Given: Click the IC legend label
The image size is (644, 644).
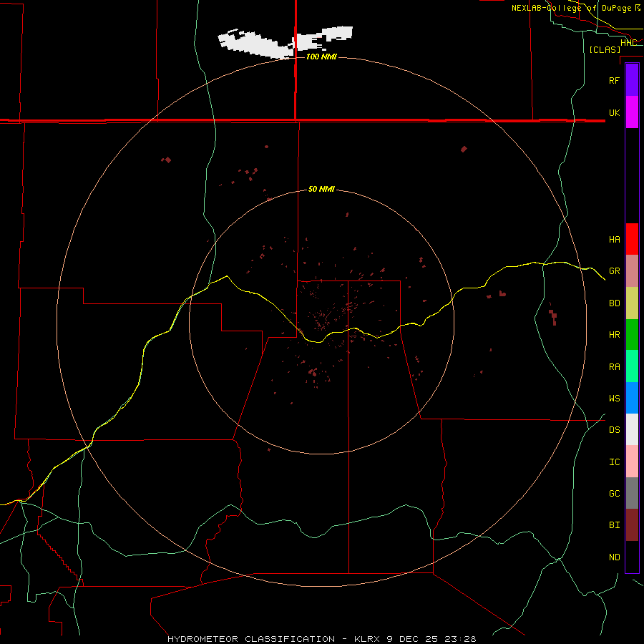Looking at the screenshot, I should (614, 462).
